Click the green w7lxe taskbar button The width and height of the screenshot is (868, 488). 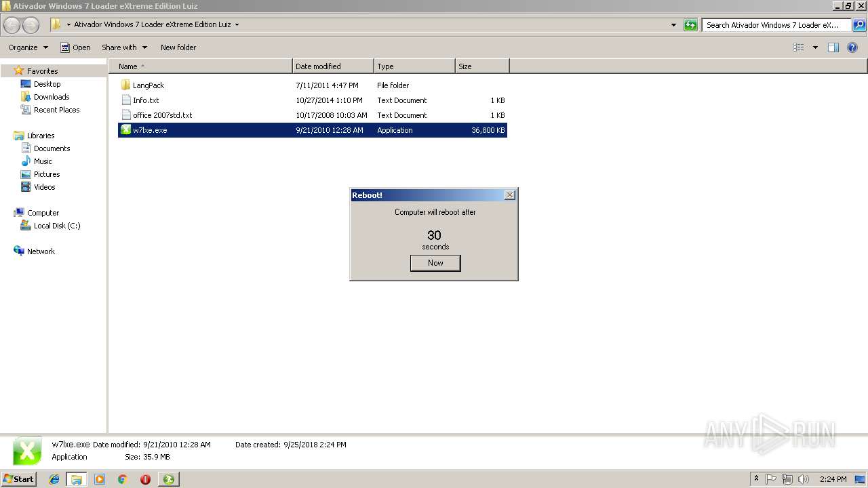[x=168, y=479]
